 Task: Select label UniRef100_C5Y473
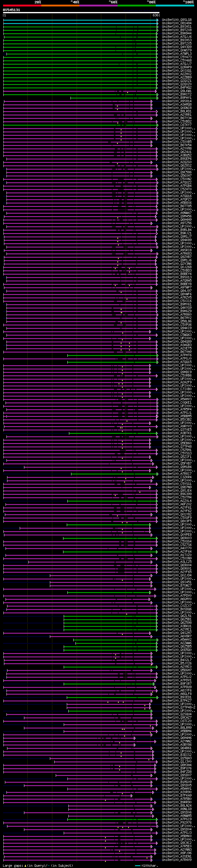point(177,57)
